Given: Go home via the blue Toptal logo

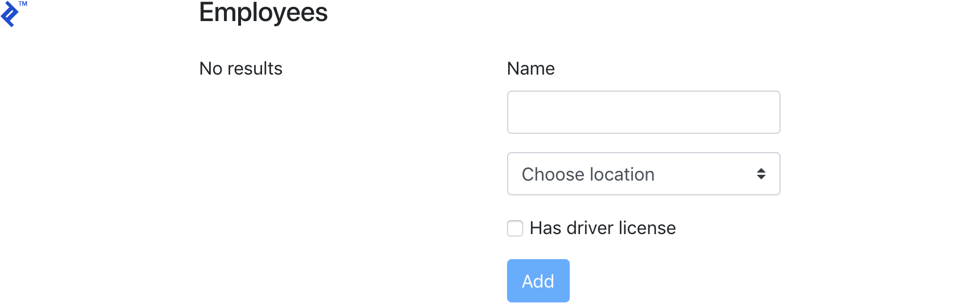Looking at the screenshot, I should pyautogui.click(x=9, y=15).
